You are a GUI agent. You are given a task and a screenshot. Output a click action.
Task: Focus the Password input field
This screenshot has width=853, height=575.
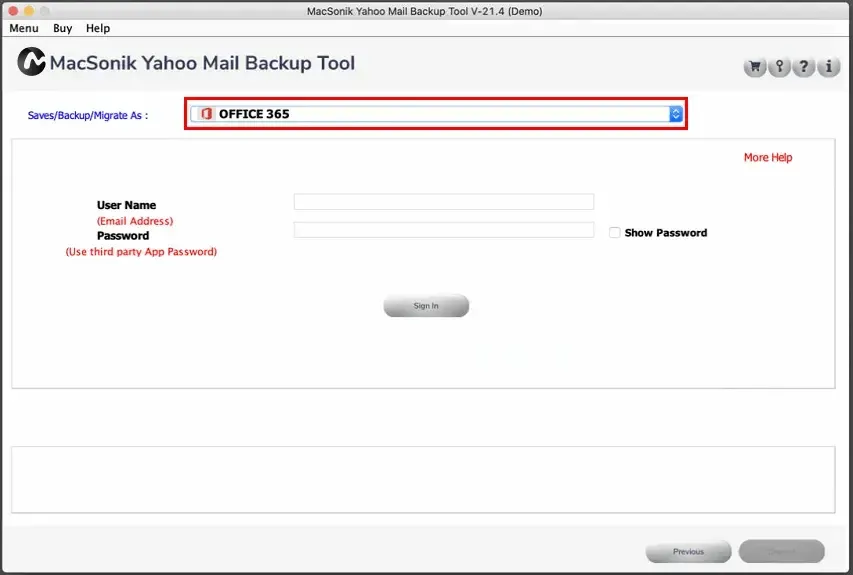(444, 230)
